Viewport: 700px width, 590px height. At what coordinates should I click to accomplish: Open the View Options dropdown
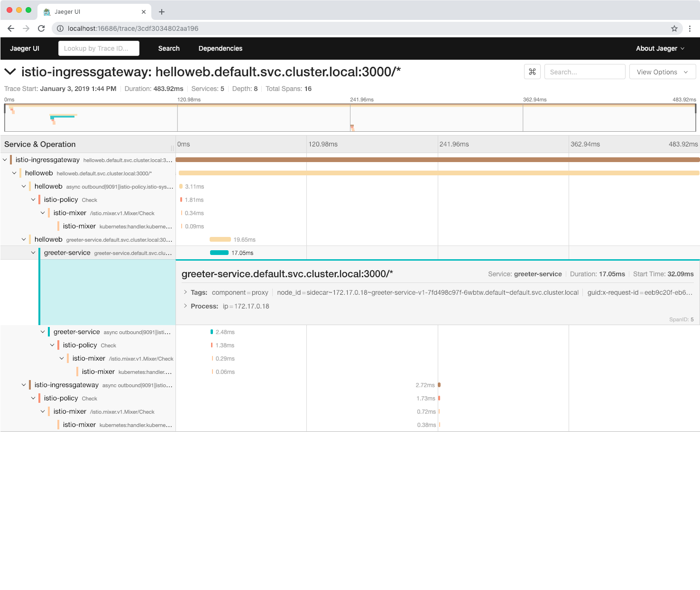coord(663,72)
